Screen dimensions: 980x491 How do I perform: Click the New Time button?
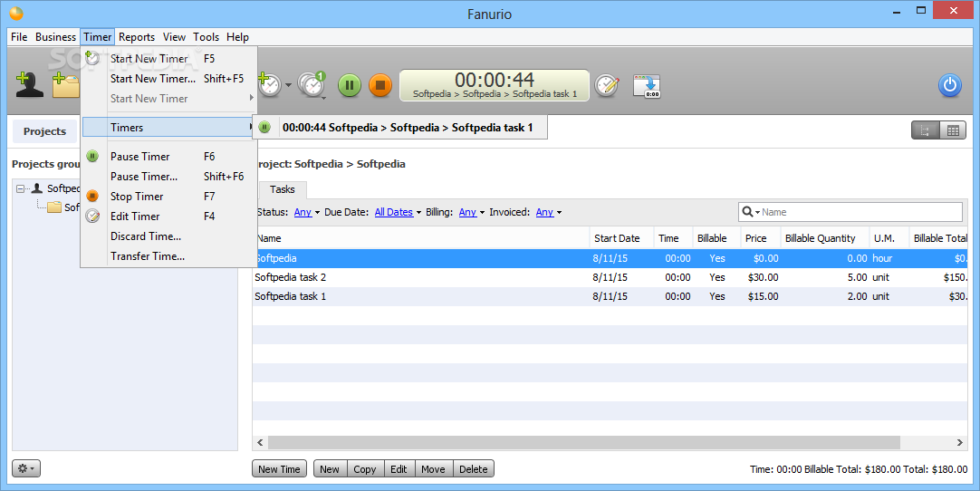pos(279,469)
